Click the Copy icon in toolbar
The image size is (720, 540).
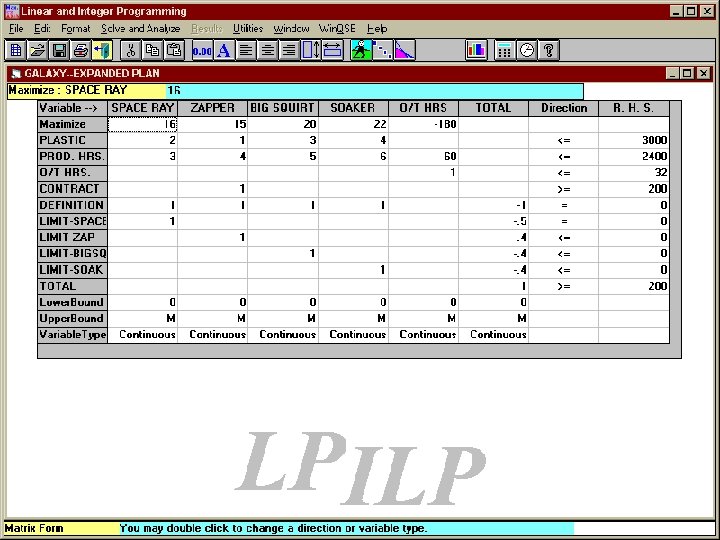152,50
